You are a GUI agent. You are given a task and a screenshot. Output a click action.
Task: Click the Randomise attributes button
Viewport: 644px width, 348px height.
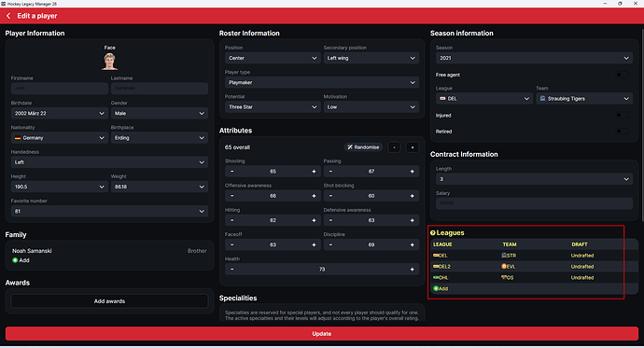click(x=363, y=146)
